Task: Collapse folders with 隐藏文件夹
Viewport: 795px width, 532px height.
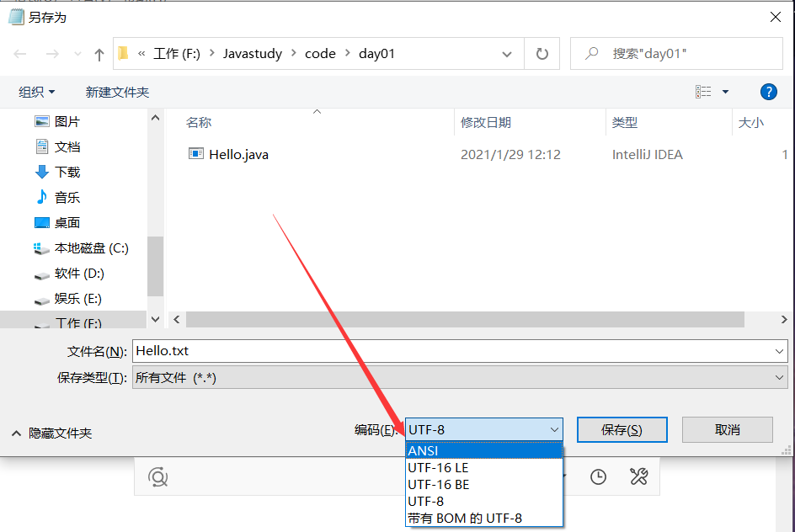Action: point(51,434)
